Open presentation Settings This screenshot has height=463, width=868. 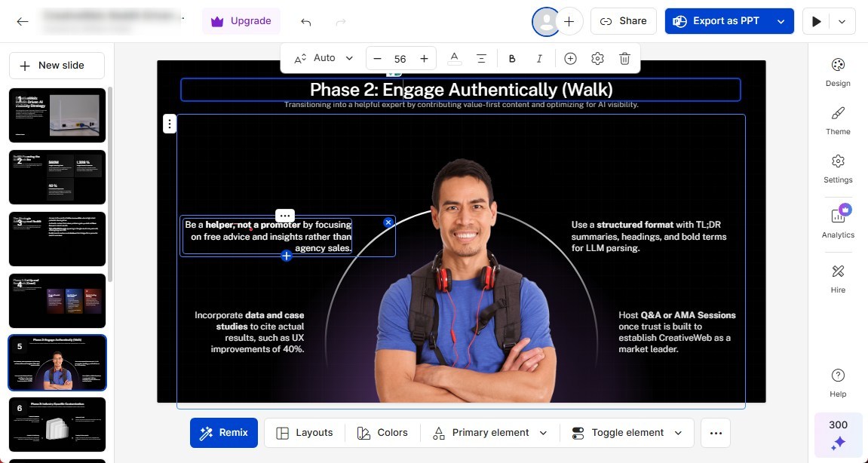(x=837, y=169)
